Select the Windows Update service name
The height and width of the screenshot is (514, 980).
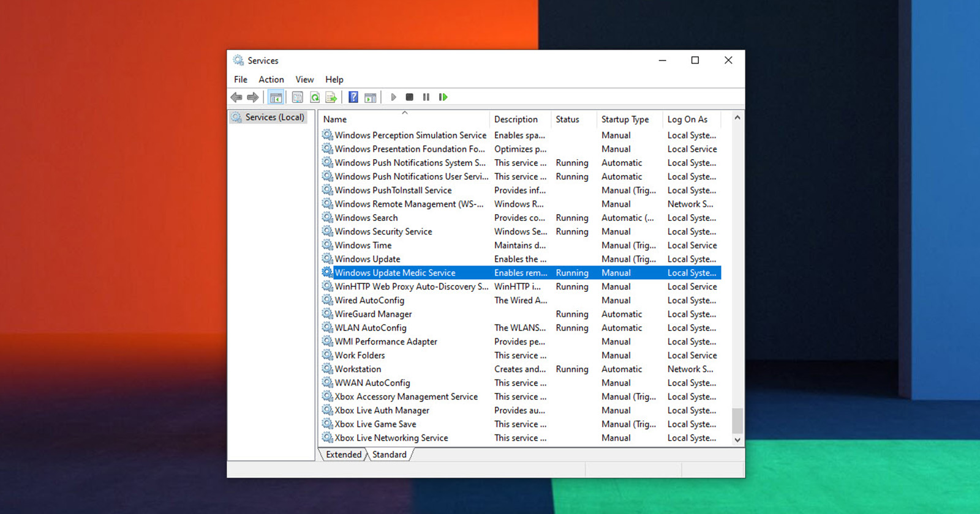367,259
